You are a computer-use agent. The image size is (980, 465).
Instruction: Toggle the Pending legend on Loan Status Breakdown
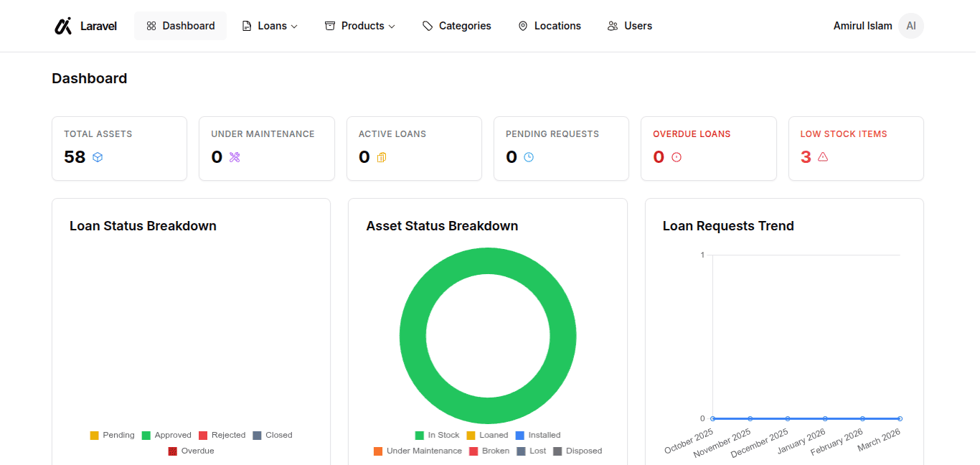[x=112, y=435]
